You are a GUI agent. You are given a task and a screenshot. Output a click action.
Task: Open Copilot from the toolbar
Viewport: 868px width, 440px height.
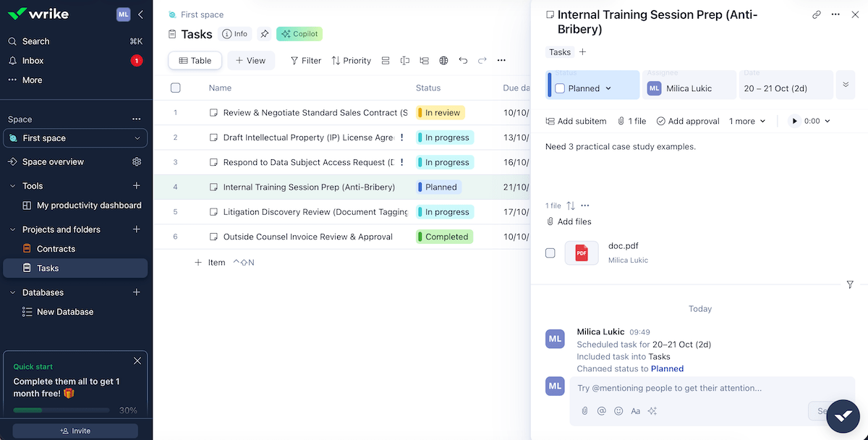[x=299, y=33]
